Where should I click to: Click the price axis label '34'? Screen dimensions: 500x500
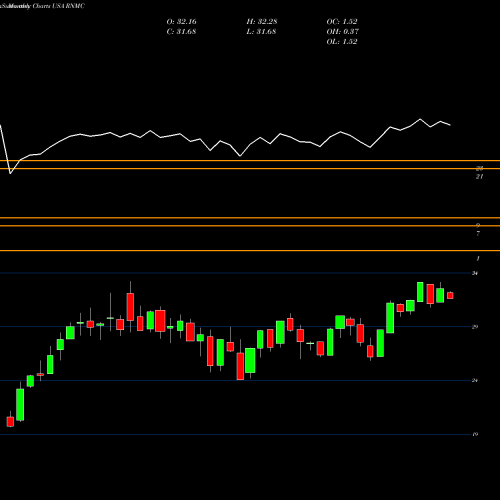point(475,273)
